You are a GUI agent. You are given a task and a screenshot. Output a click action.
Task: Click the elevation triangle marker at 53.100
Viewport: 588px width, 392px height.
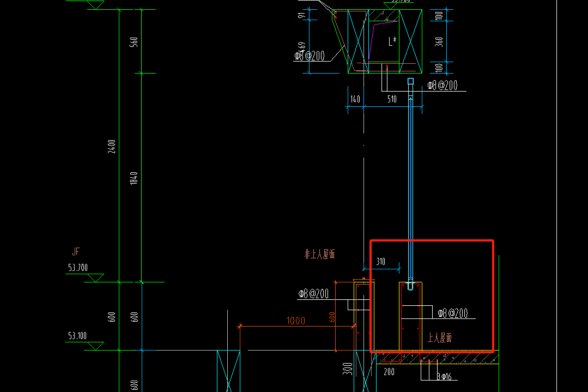(x=95, y=346)
